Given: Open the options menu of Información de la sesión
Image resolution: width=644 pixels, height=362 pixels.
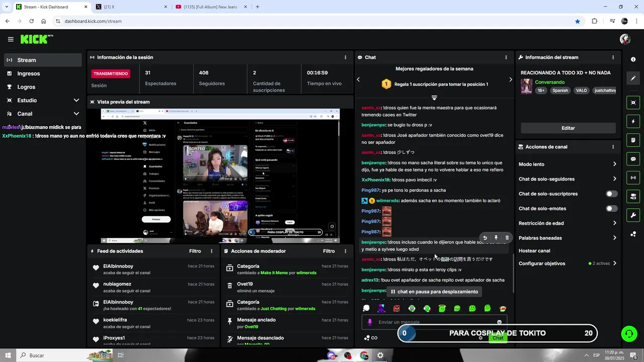Looking at the screenshot, I should (345, 57).
